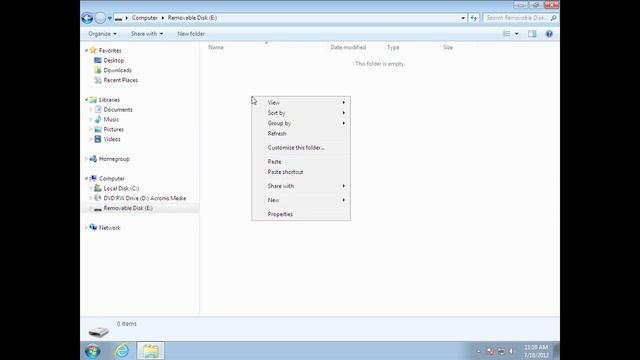
Task: Click the Network icon in the sidebar
Action: pyautogui.click(x=93, y=227)
